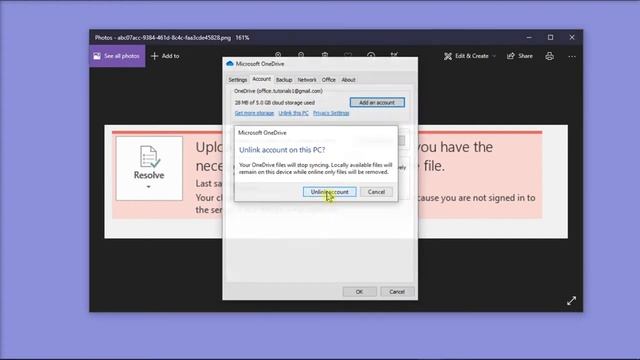
Task: Switch to the Network tab
Action: (307, 80)
